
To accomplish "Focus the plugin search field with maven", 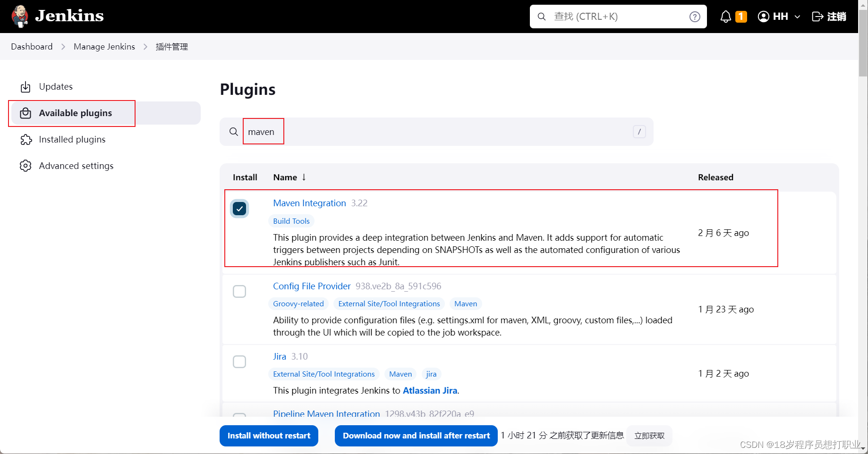I will 436,132.
